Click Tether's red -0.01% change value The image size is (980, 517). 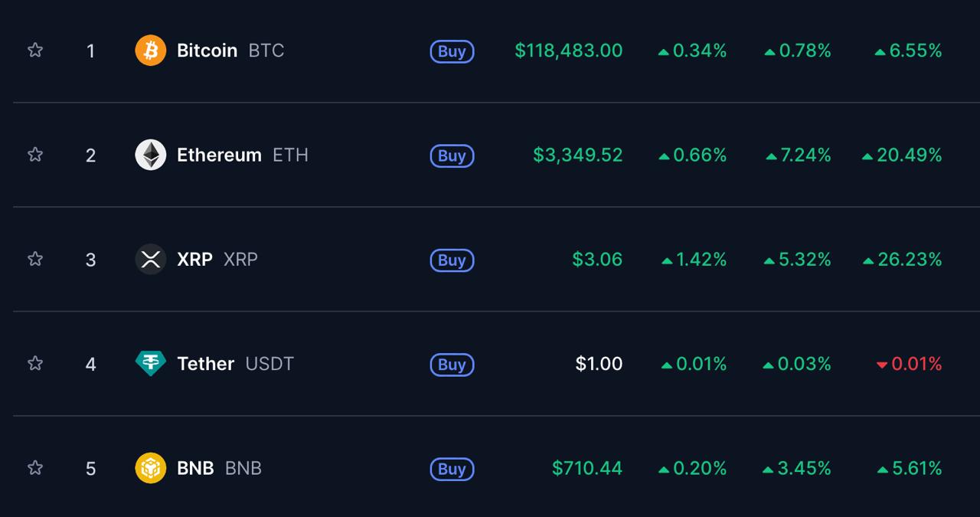(x=909, y=364)
